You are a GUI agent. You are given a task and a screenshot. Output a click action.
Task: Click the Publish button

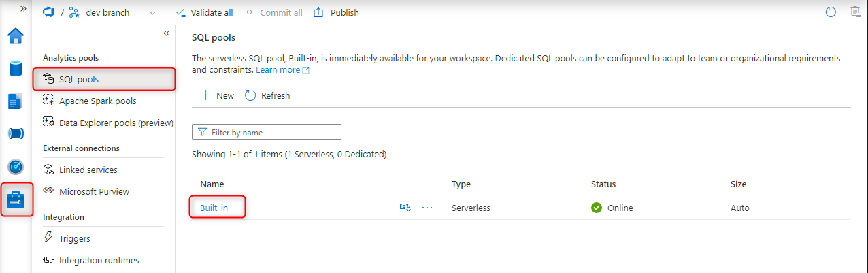click(x=336, y=12)
